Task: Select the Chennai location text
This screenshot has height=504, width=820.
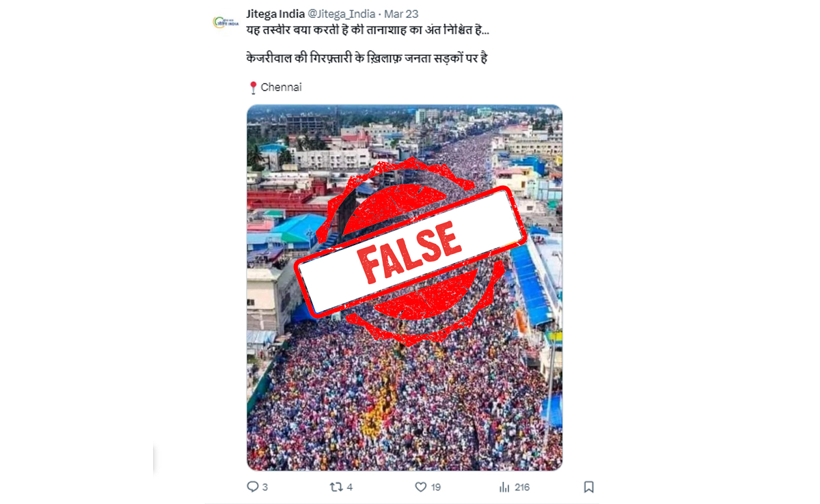Action: (282, 87)
